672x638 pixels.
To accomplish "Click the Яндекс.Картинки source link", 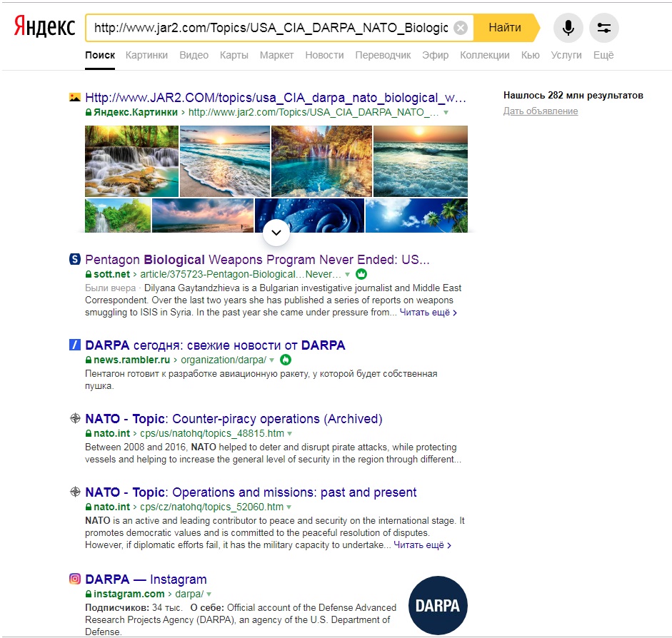I will tap(136, 112).
